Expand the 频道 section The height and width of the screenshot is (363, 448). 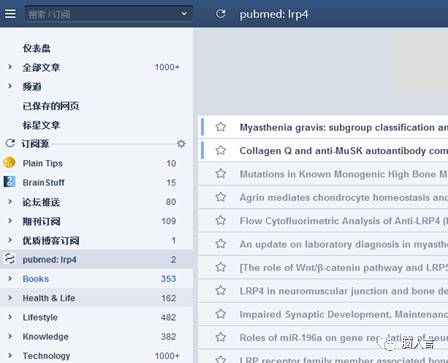pyautogui.click(x=10, y=86)
